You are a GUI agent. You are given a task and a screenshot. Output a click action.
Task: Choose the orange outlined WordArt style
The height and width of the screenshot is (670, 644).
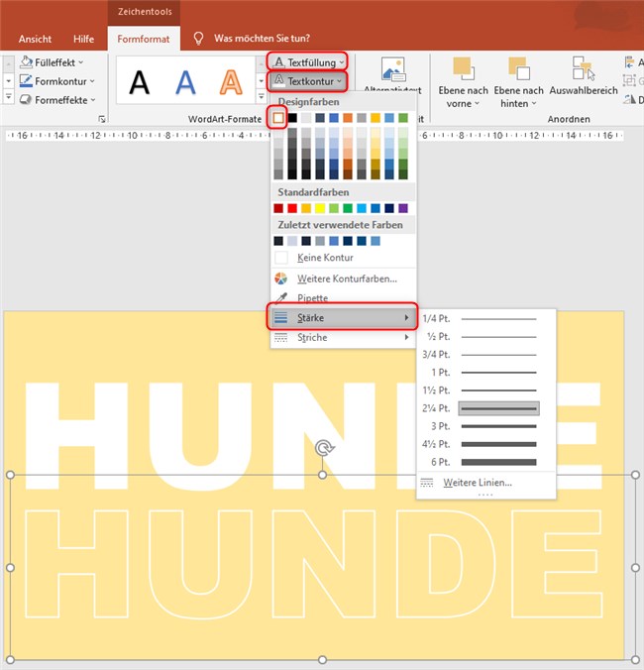click(231, 81)
